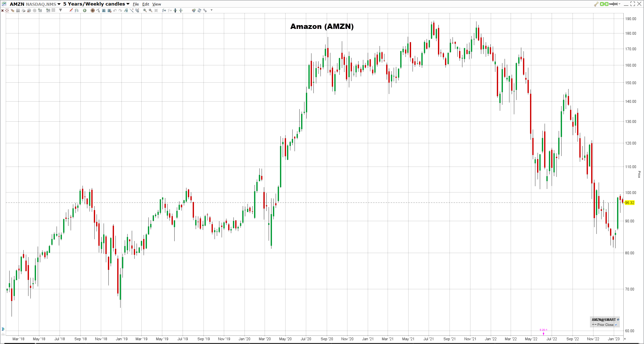Click the grid table icon
The height and width of the screenshot is (344, 644).
pos(18,10)
